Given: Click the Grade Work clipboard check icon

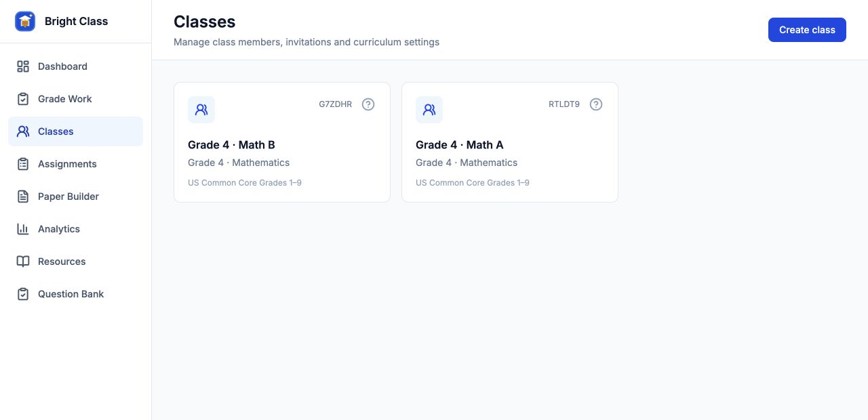Looking at the screenshot, I should 23,99.
